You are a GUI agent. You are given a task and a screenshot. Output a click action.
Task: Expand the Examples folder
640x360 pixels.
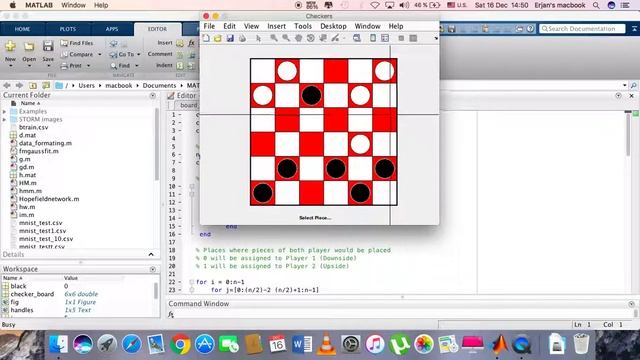point(4,111)
